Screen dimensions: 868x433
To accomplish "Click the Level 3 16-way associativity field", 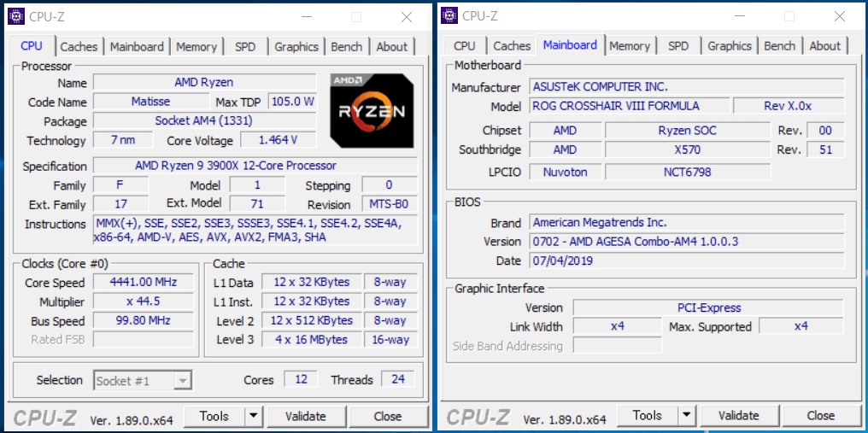I will point(390,339).
